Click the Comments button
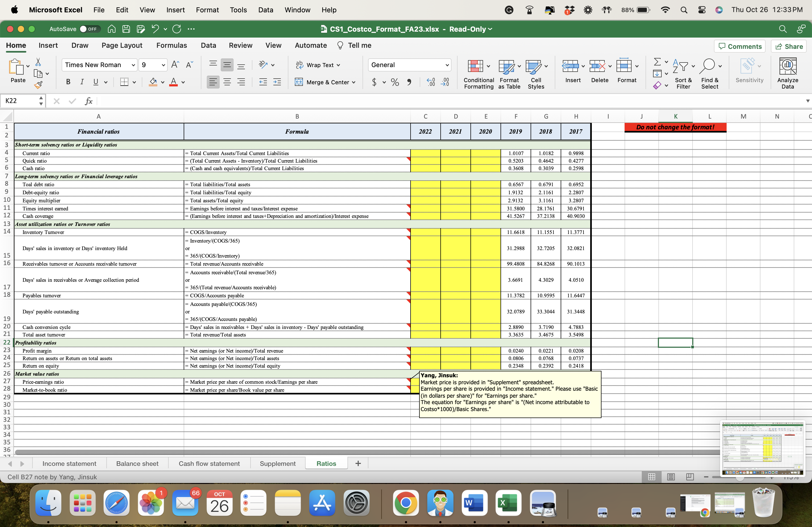 click(x=740, y=46)
